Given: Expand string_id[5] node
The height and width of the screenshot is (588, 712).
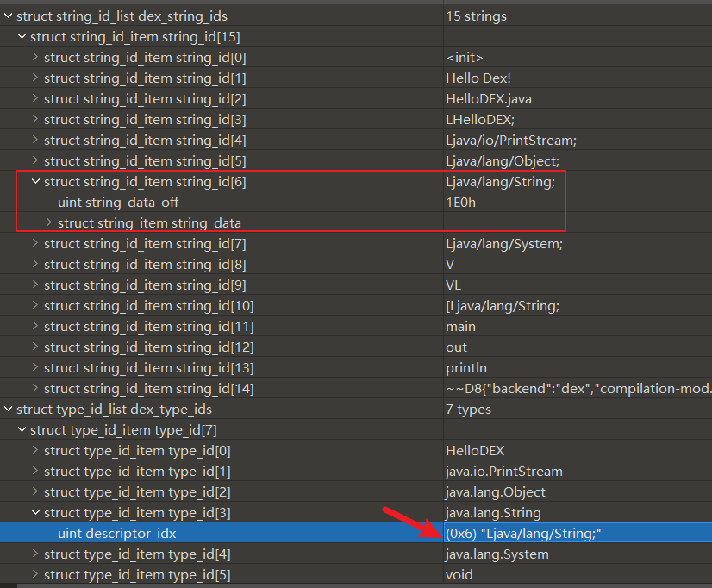Looking at the screenshot, I should pyautogui.click(x=35, y=160).
